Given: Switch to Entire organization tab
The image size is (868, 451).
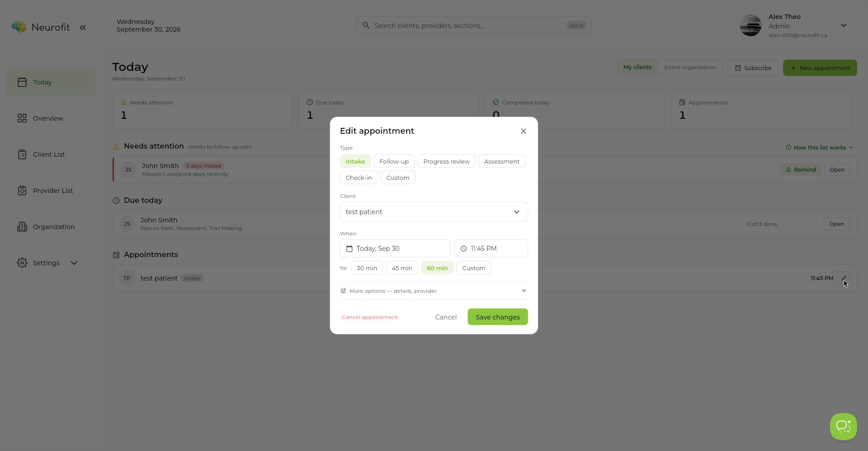Looking at the screenshot, I should pos(690,67).
